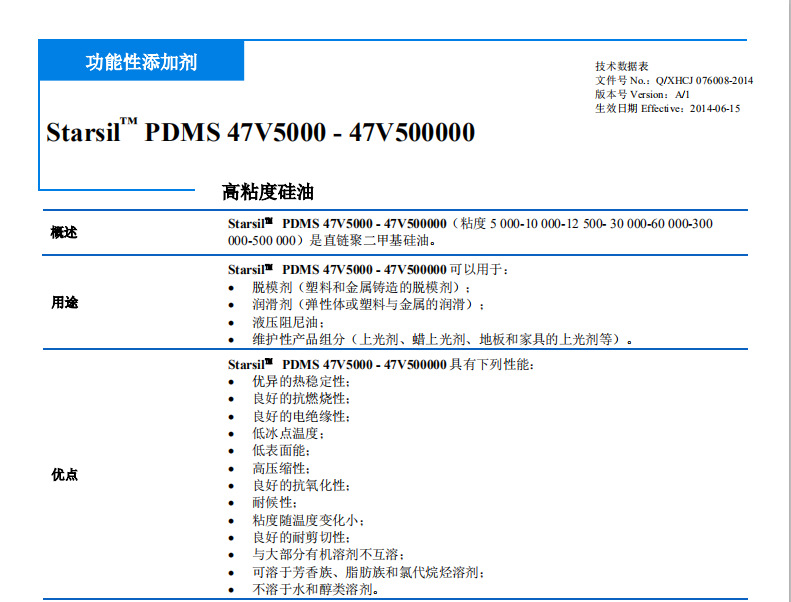Click the version line "版本号 Version: A/1"
Image resolution: width=791 pixels, height=602 pixels.
(642, 94)
